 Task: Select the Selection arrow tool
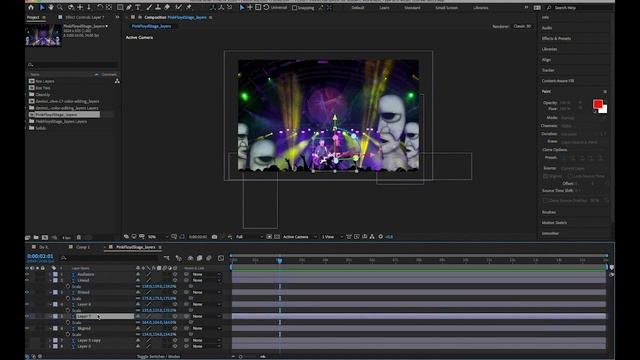coord(42,7)
